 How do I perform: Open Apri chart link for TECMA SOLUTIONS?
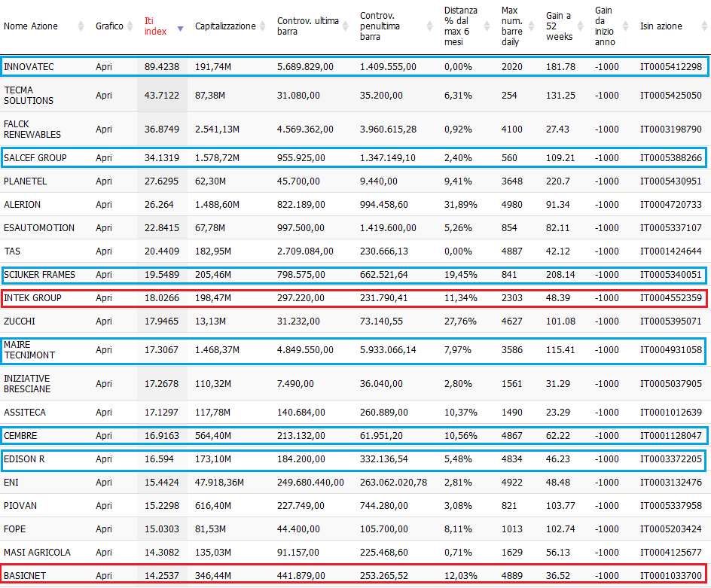pyautogui.click(x=104, y=95)
